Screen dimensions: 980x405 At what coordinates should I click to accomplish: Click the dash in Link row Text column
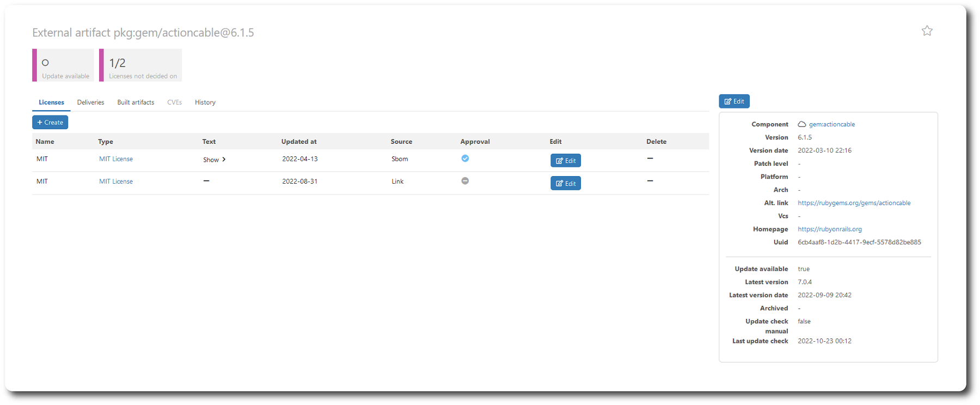(206, 181)
